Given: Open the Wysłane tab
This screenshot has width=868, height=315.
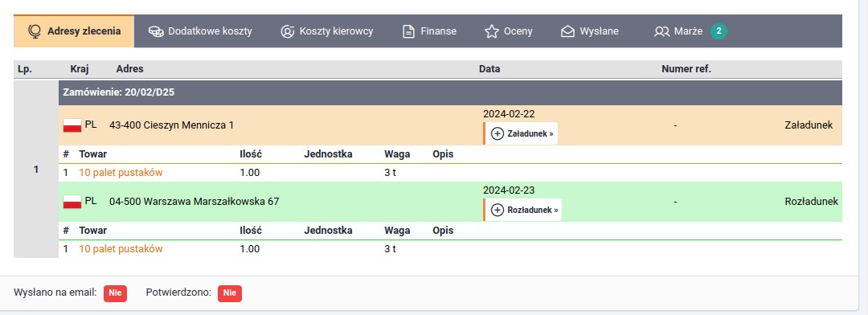Looking at the screenshot, I should point(590,31).
